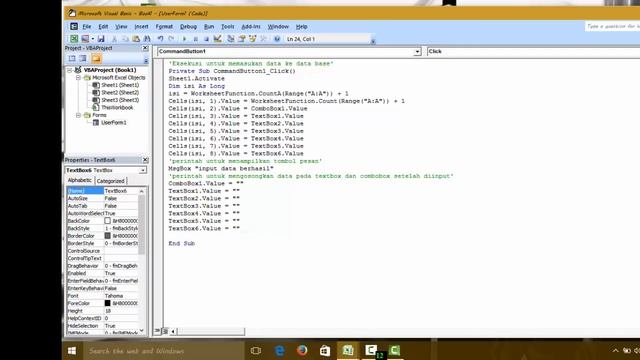This screenshot has height=360, width=640.
Task: Open the Format menu
Action: 164,27
